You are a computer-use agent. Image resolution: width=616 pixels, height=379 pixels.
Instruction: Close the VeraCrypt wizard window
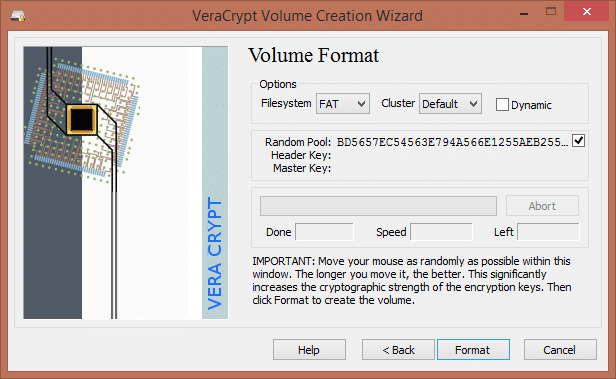(587, 11)
